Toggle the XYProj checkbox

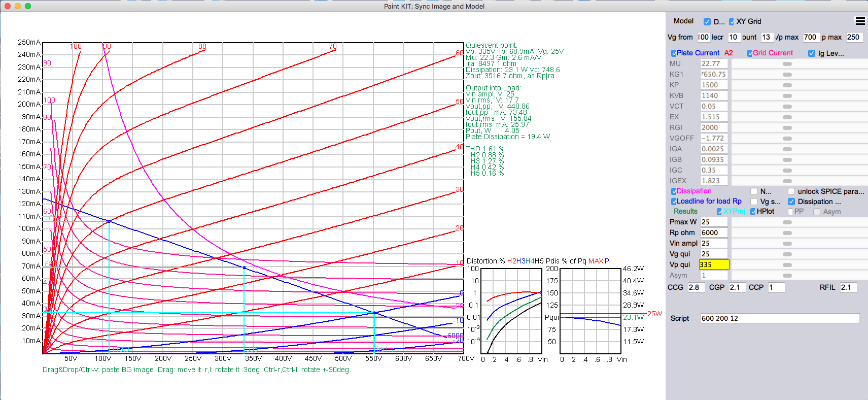coord(719,212)
